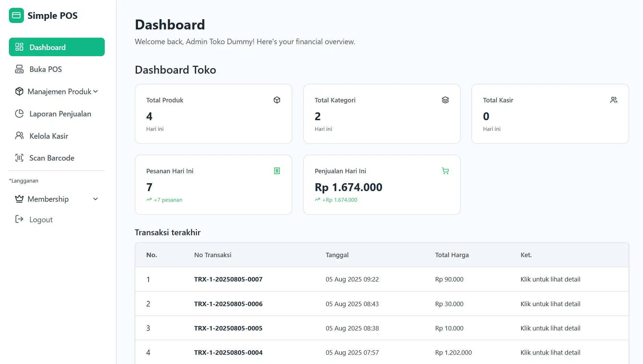643x364 pixels.
Task: Click the Scan Barcode icon
Action: (x=20, y=158)
